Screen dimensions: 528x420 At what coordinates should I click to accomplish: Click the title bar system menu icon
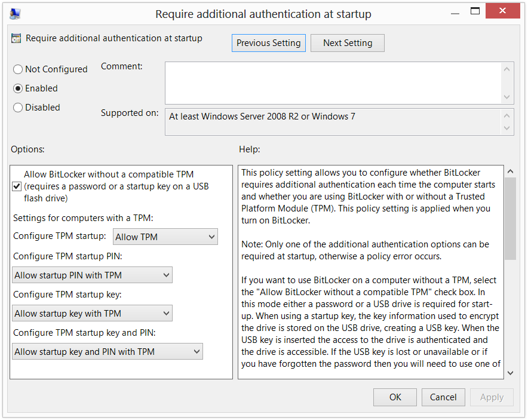[x=15, y=14]
